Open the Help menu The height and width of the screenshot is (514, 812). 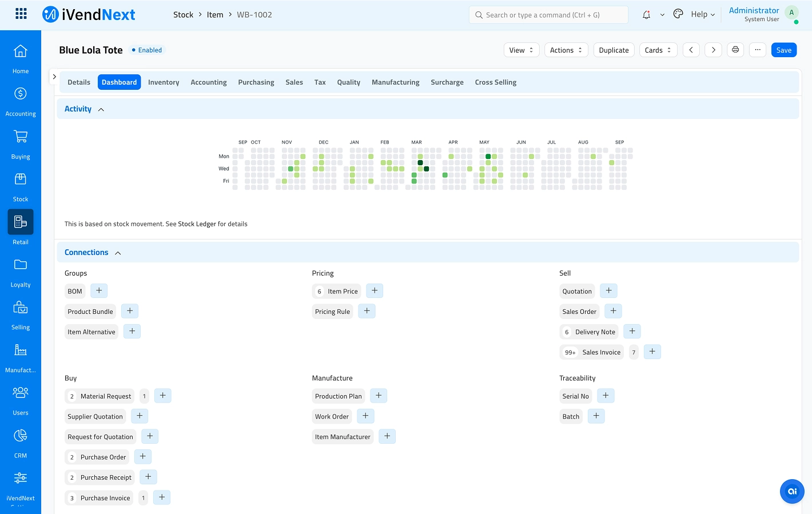[x=703, y=14]
